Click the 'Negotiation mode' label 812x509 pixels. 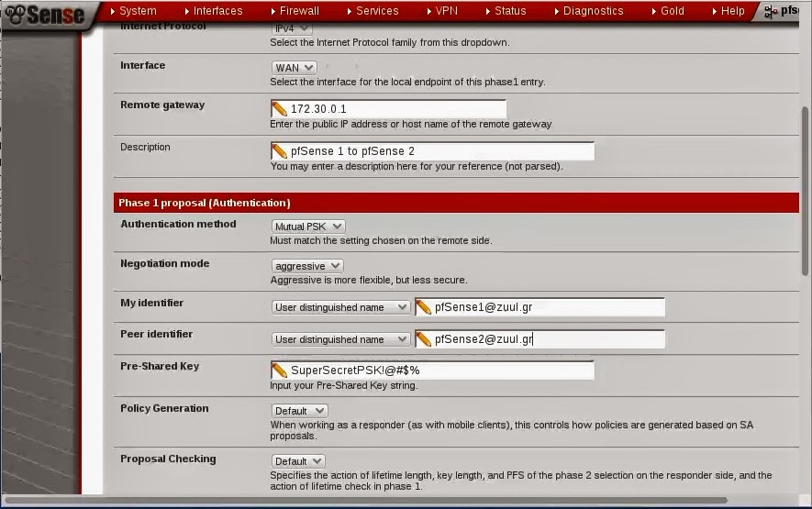[x=164, y=263]
